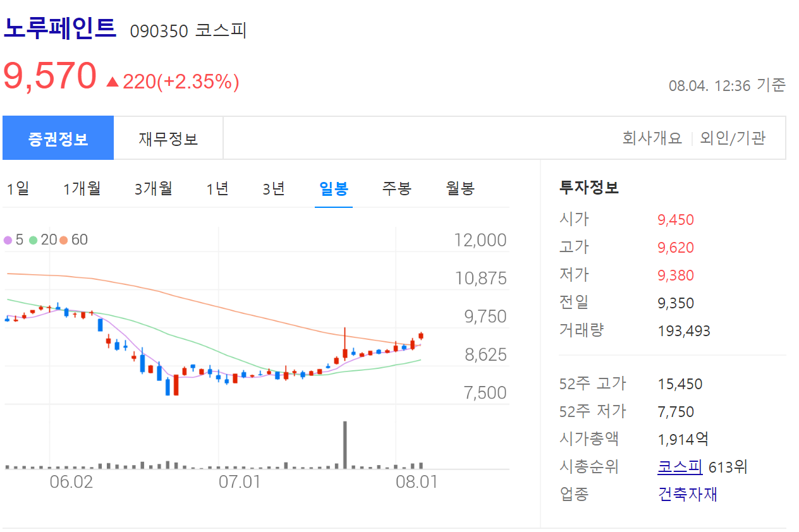Click the 시가총액 row label
Screen dimensions: 799x532
(589, 439)
